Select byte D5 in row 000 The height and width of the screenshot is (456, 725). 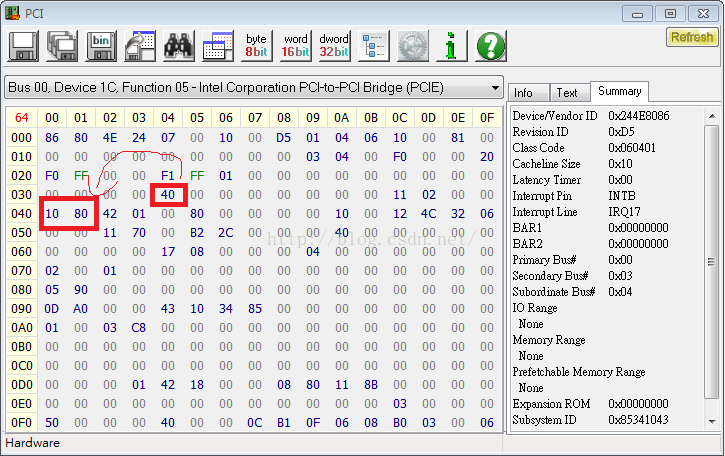click(x=283, y=138)
